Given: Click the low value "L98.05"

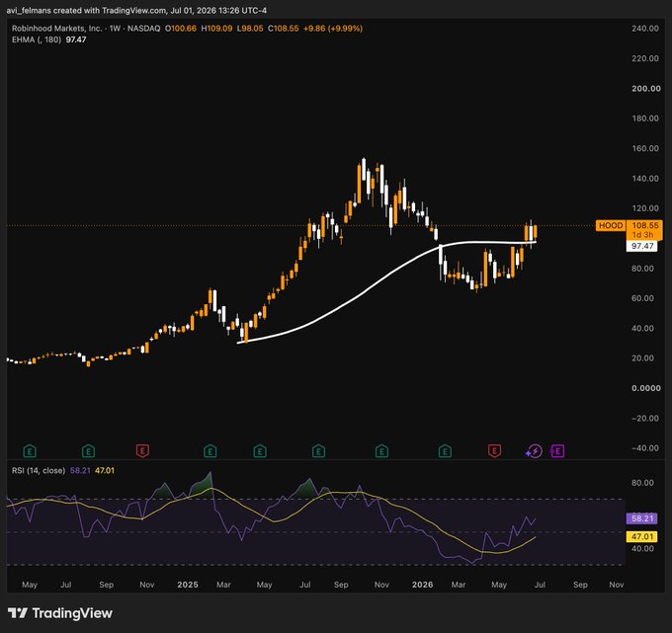Looking at the screenshot, I should tap(250, 29).
